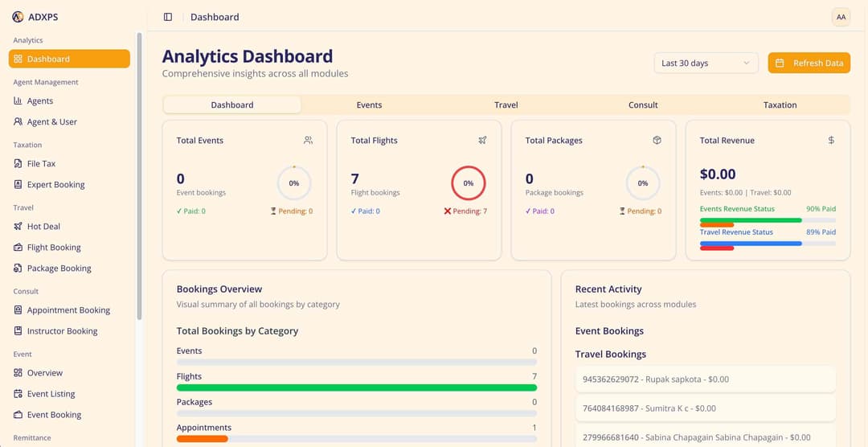This screenshot has height=447, width=868.
Task: Click the ADXPS logo icon
Action: [x=18, y=17]
